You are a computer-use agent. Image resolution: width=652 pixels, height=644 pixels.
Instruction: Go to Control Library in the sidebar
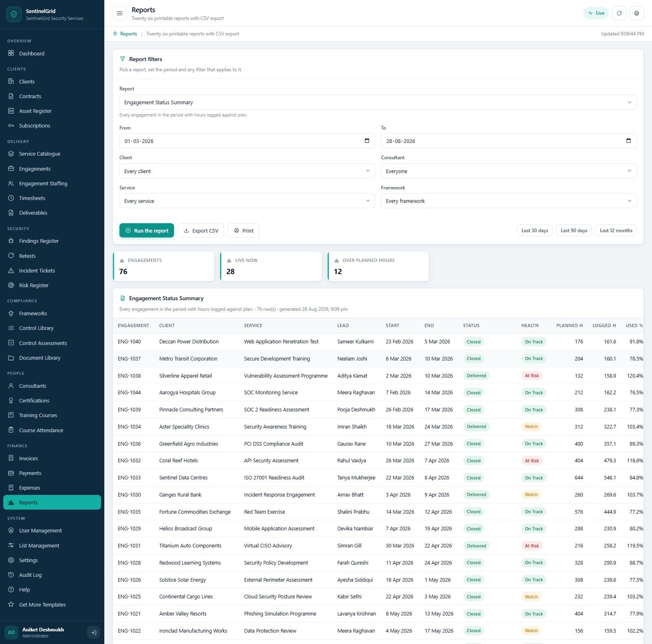(x=52, y=328)
